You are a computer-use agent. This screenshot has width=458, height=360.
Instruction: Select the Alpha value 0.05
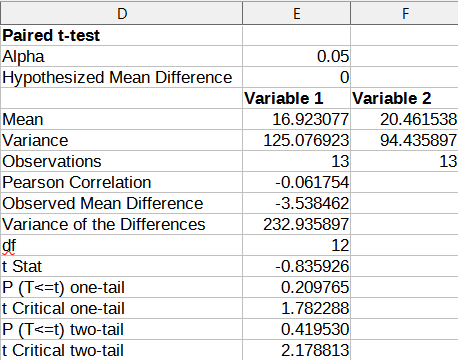(x=296, y=56)
